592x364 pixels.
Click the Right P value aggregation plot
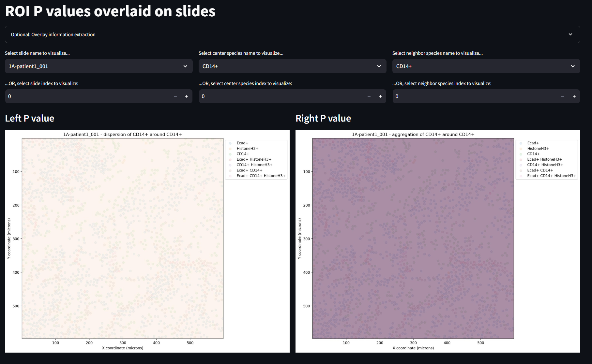point(413,239)
